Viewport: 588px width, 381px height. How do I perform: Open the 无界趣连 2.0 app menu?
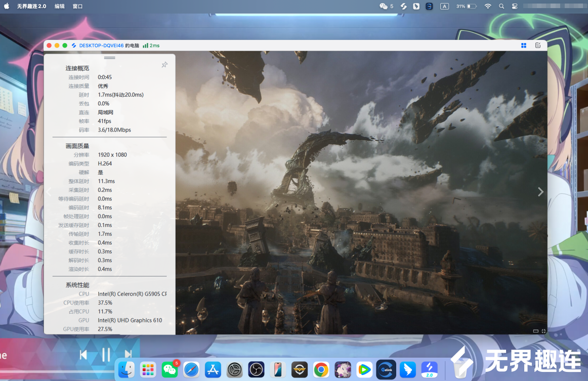point(31,7)
